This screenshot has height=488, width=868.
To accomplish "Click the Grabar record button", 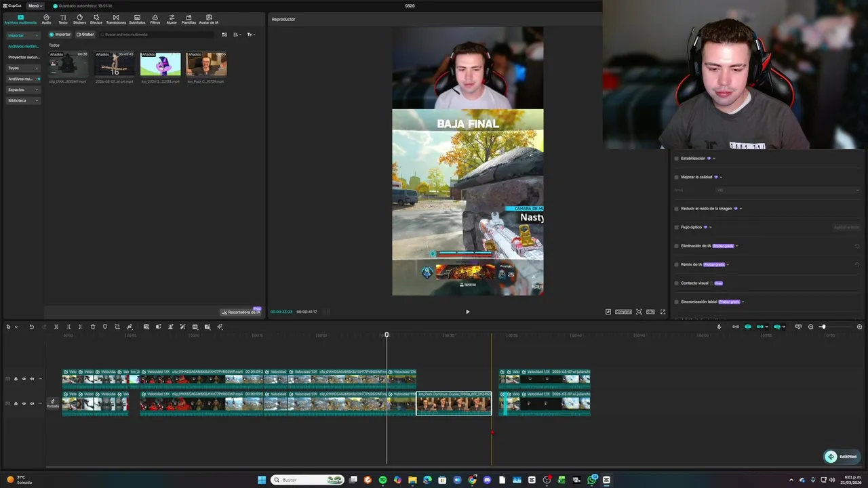I will click(85, 35).
